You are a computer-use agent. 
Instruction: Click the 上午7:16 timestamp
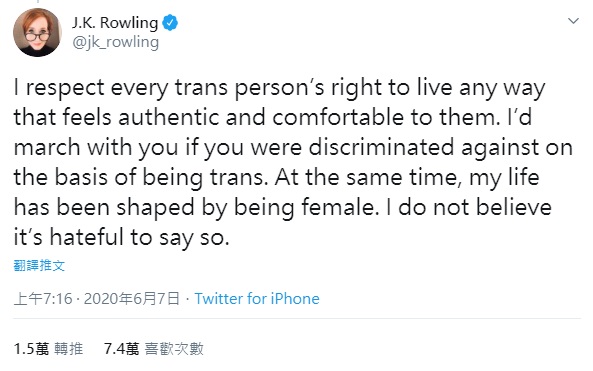click(x=43, y=299)
